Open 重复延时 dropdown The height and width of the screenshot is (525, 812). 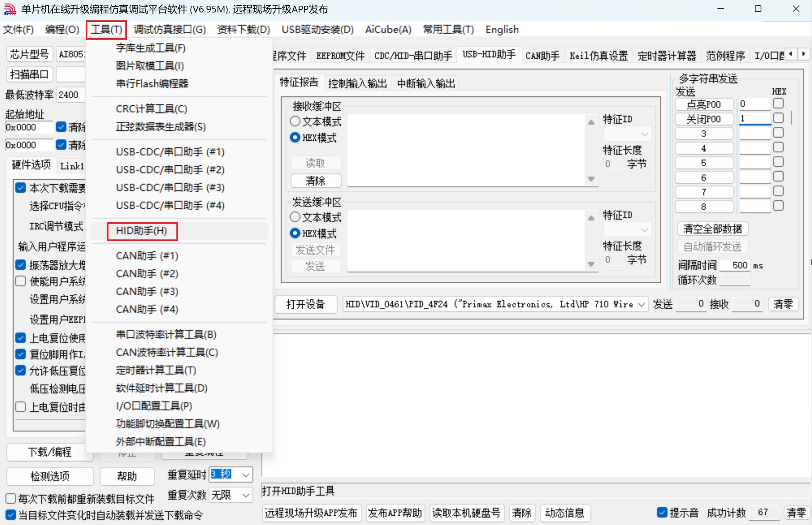coord(246,475)
